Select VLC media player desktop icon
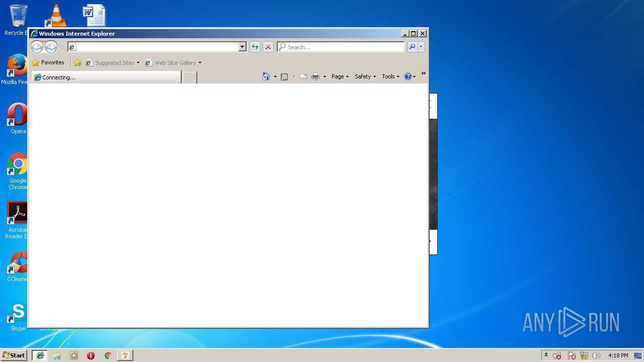This screenshot has height=362, width=644. (56, 15)
